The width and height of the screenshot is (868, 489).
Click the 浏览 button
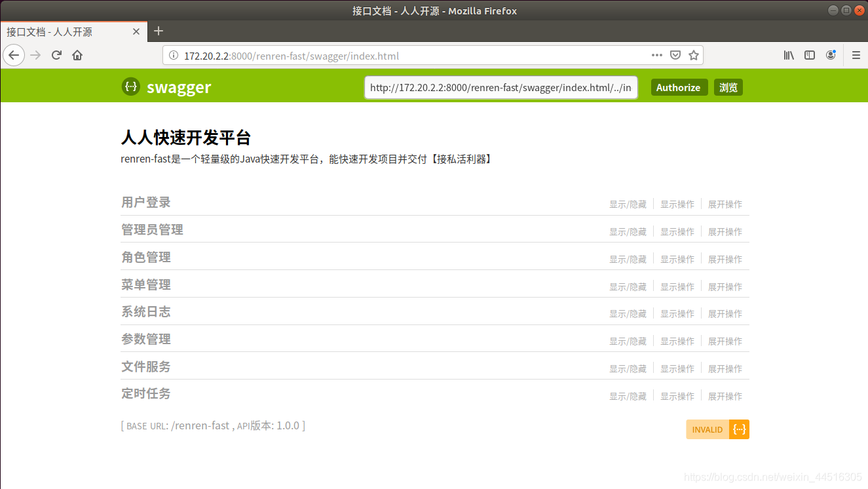pos(728,88)
